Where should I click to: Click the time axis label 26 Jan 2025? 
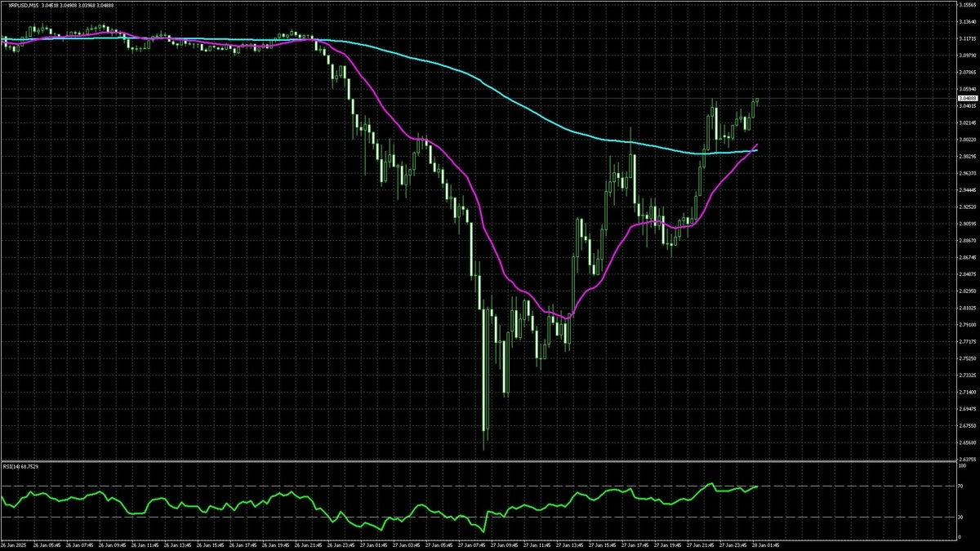click(x=13, y=545)
